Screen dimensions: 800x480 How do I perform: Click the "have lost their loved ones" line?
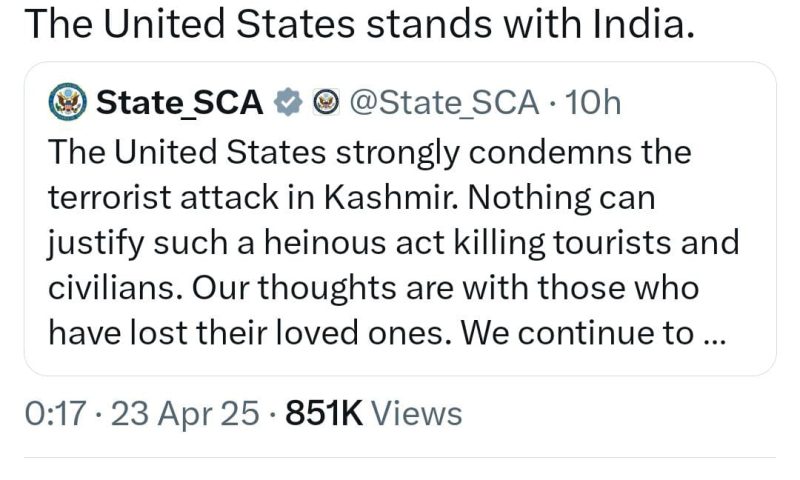250,333
